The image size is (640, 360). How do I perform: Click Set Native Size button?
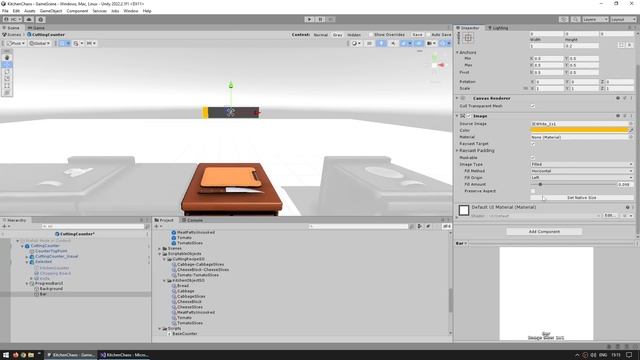click(x=582, y=198)
